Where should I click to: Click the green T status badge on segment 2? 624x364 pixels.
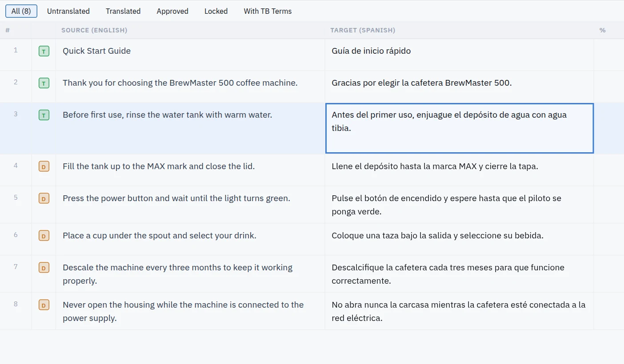click(44, 83)
